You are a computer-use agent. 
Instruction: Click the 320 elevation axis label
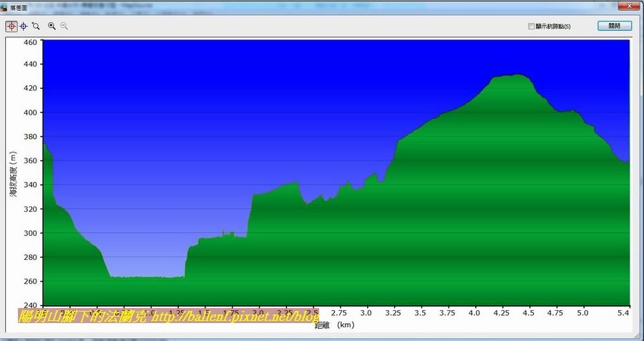coord(31,209)
